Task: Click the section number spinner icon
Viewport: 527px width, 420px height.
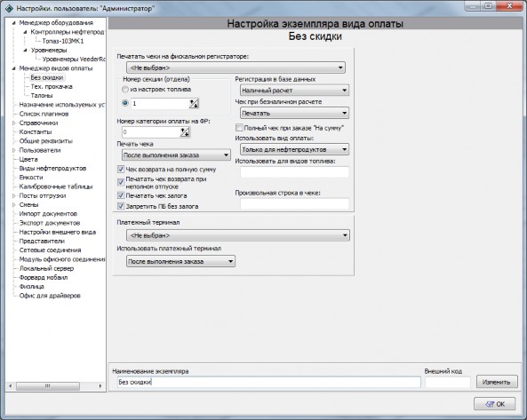Action: coord(194,103)
